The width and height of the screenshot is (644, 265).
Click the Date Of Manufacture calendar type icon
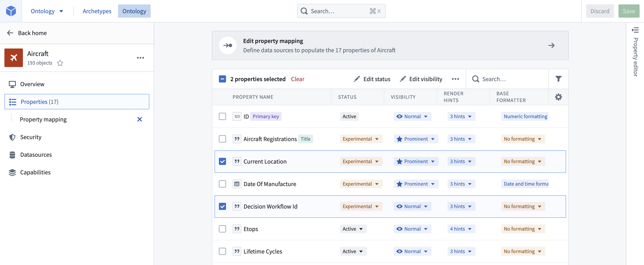click(237, 184)
